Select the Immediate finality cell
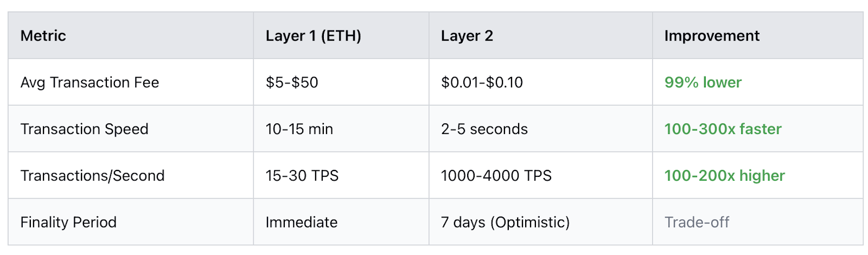 pyautogui.click(x=301, y=222)
